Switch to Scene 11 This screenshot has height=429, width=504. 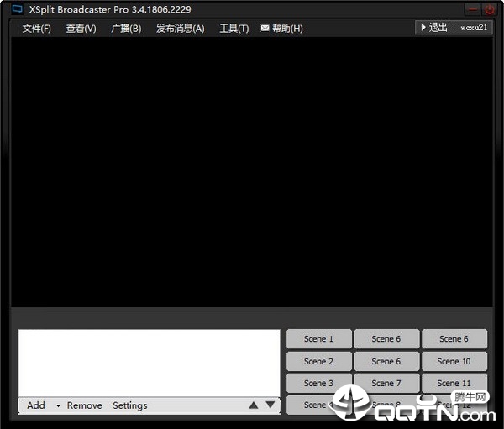(454, 383)
